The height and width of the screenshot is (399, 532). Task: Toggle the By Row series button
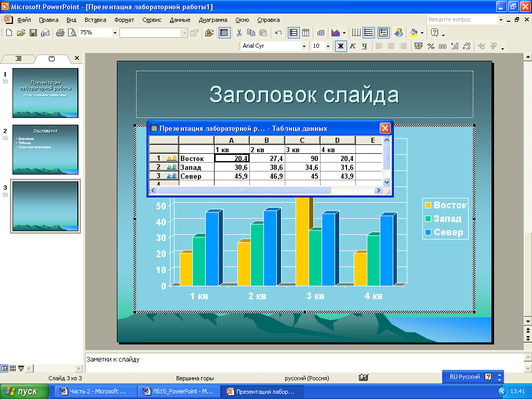coord(294,33)
